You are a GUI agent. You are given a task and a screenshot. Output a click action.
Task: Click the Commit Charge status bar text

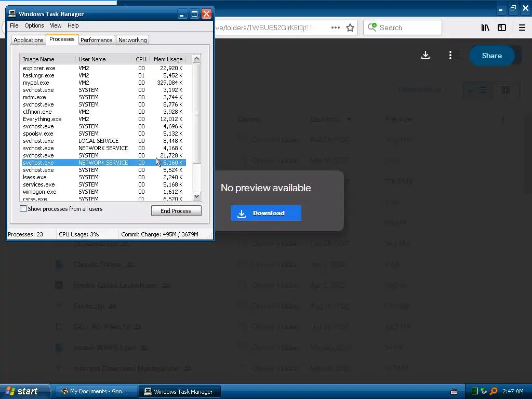tap(159, 234)
